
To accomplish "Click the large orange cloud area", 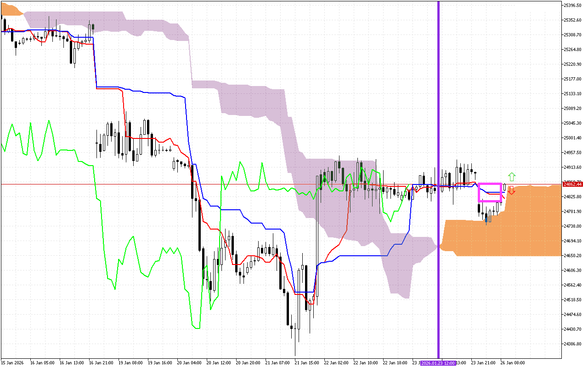I will tap(505, 235).
